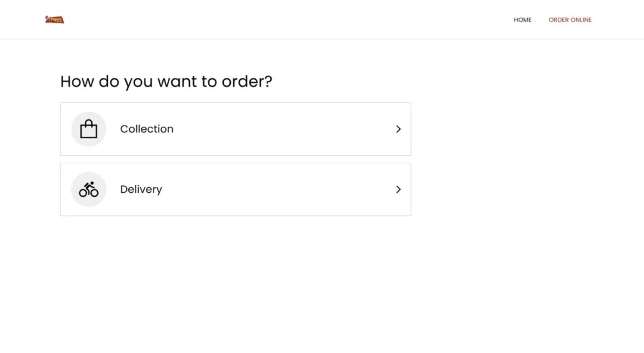Expand Collection using its right chevron
Screen dimensions: 644x353
tap(398, 129)
